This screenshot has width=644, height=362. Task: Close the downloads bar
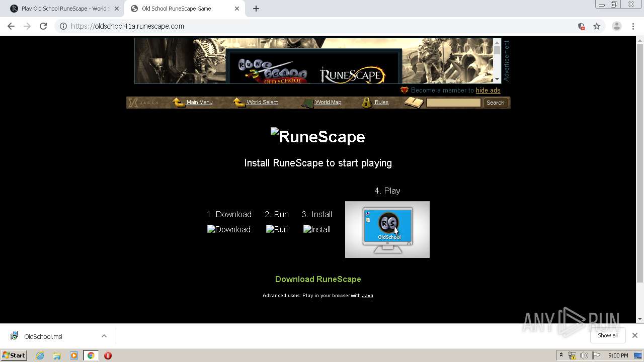[634, 335]
